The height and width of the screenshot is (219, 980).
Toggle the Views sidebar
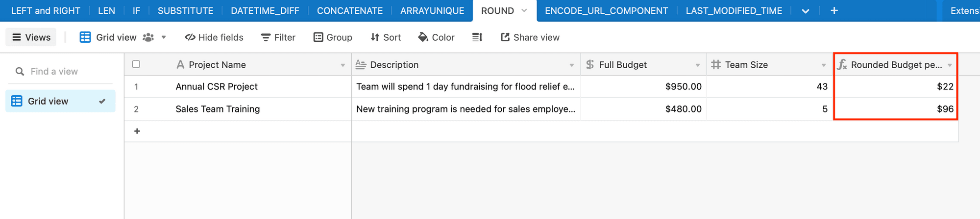click(x=31, y=37)
